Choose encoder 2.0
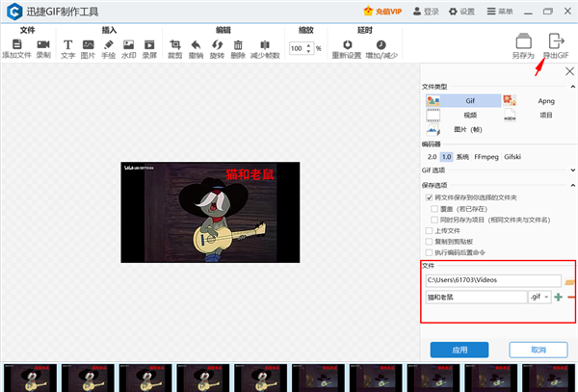This screenshot has height=392, width=578. [432, 157]
